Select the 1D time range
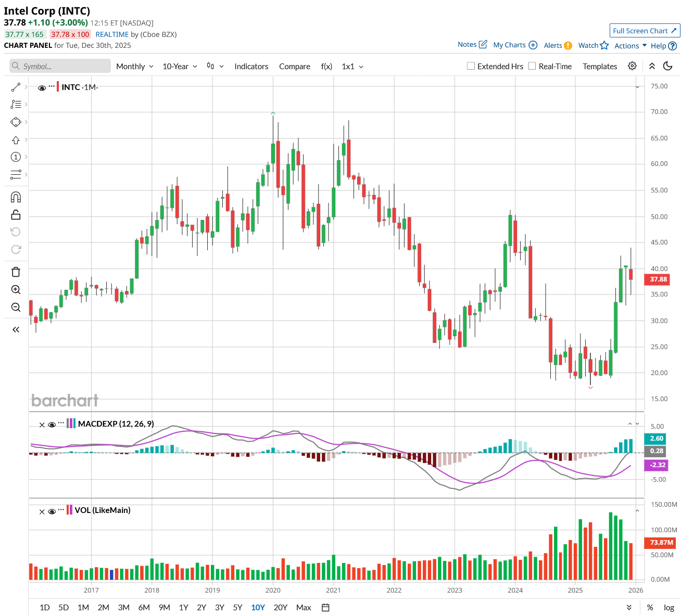 click(45, 608)
